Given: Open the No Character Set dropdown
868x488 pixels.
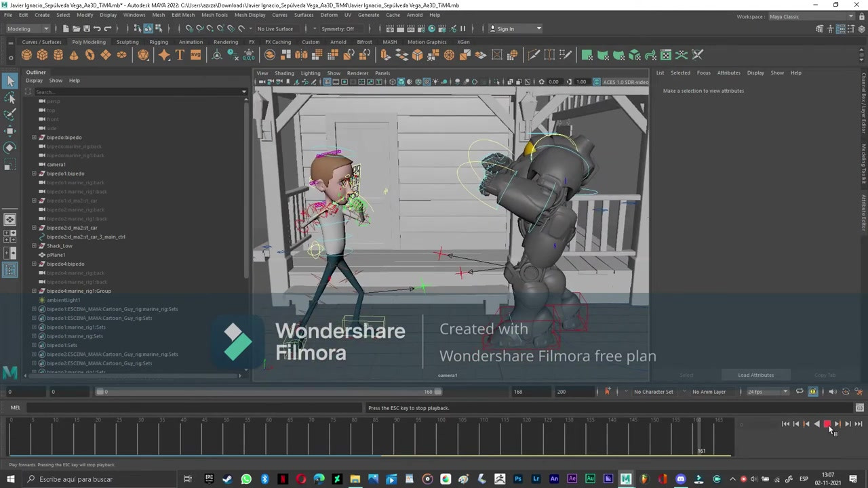Looking at the screenshot, I should click(x=654, y=392).
